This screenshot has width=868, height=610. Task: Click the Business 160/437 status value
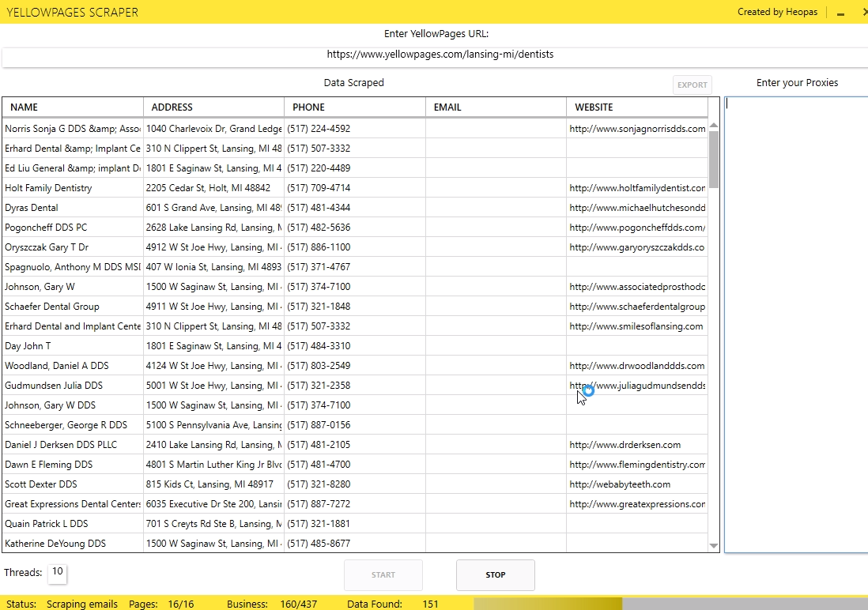coord(298,604)
